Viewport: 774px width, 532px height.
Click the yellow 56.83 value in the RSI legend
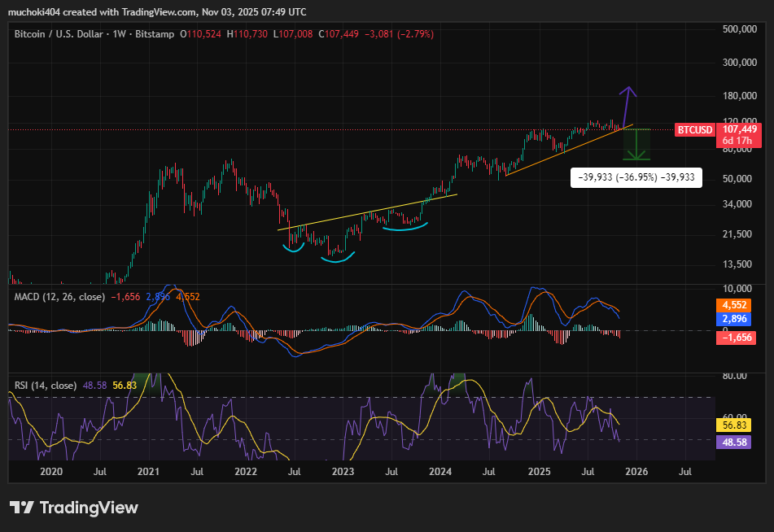point(125,386)
